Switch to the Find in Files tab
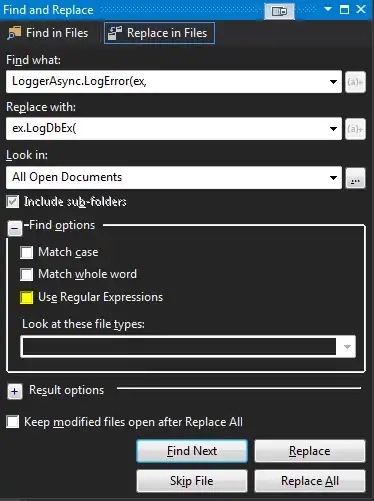 [48, 33]
